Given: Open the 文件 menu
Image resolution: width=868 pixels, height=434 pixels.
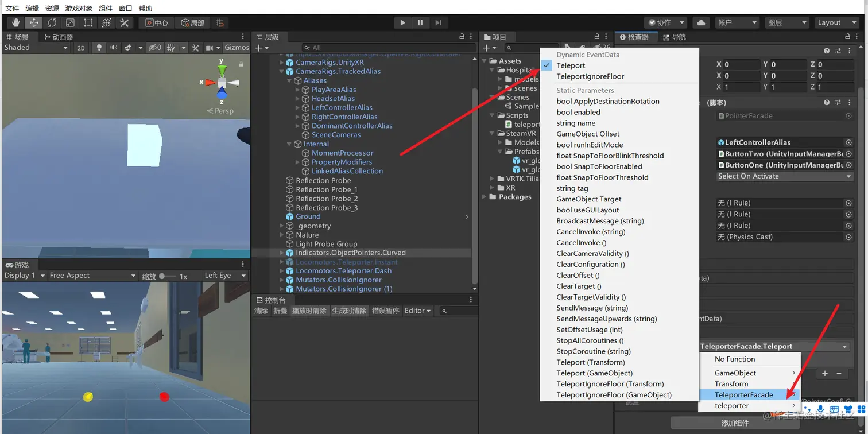Looking at the screenshot, I should [x=12, y=8].
